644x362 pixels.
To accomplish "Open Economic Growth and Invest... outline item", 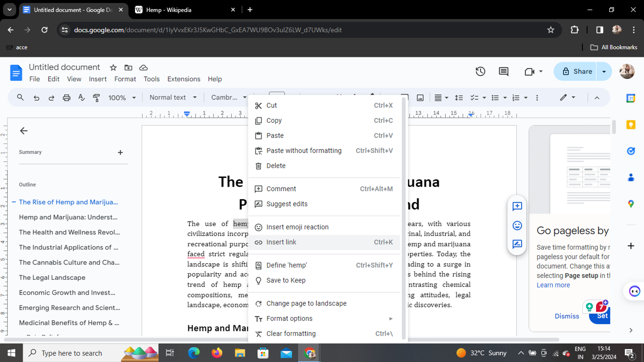I will [67, 293].
